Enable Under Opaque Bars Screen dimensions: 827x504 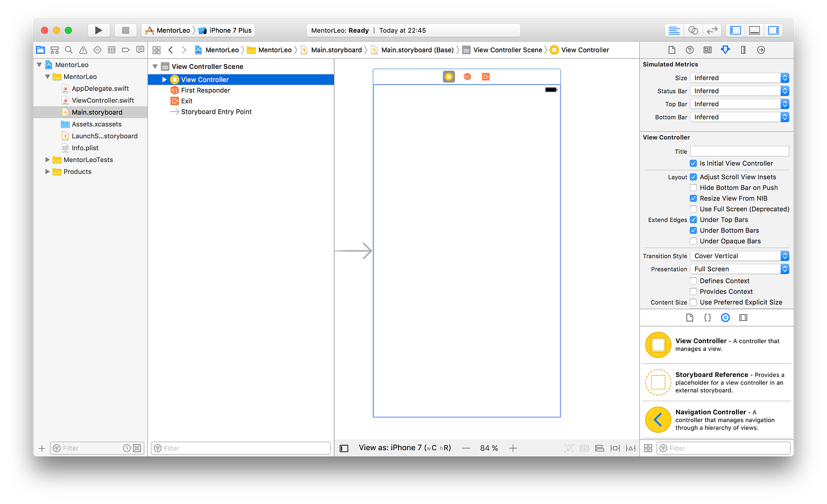pyautogui.click(x=694, y=241)
